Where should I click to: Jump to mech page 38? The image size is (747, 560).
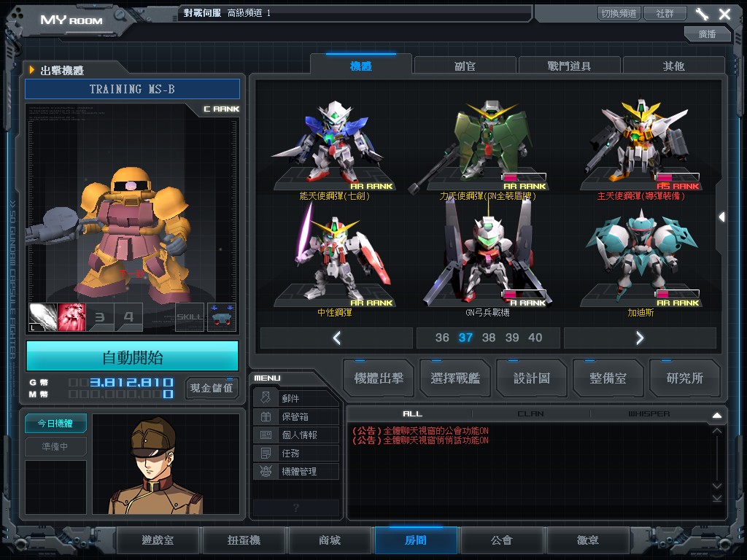pos(489,338)
